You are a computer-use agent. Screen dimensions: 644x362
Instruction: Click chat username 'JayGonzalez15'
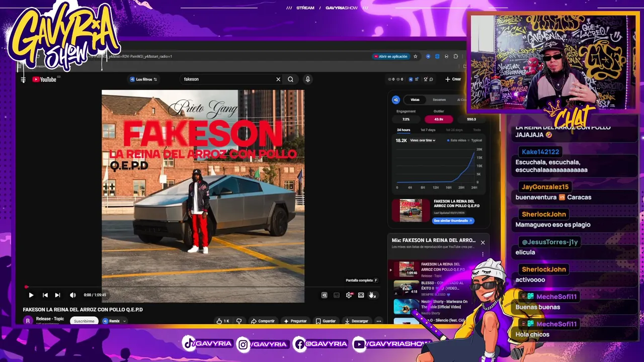[545, 187]
